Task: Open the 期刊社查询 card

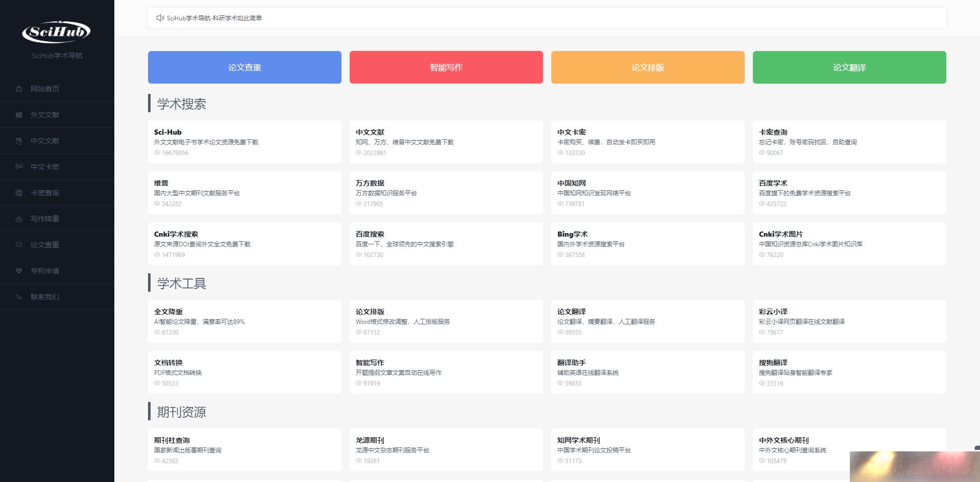Action: 244,450
